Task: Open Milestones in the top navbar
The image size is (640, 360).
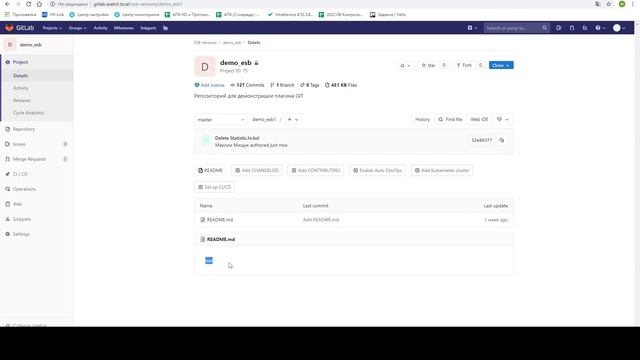Action: click(x=124, y=28)
